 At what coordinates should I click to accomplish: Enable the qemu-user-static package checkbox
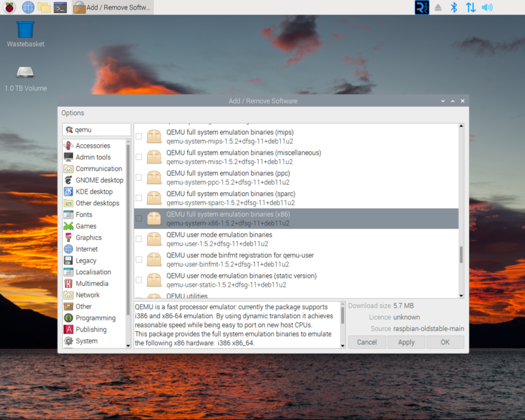pyautogui.click(x=139, y=280)
